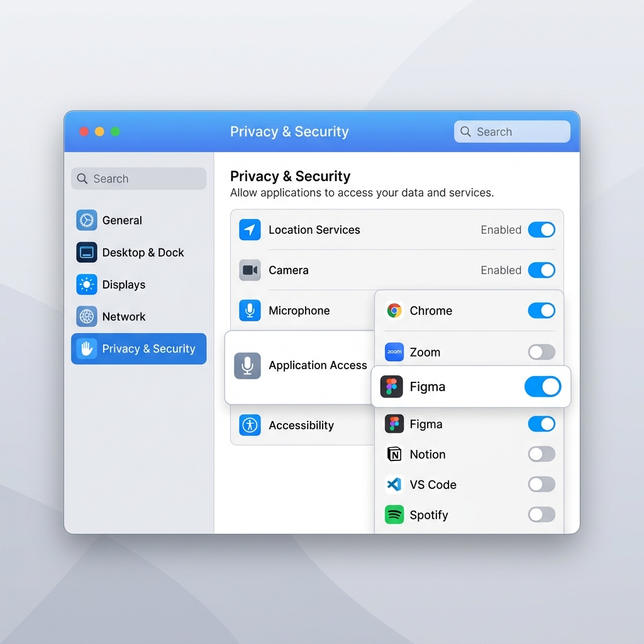Viewport: 644px width, 644px height.
Task: Click the Zoom label in app list
Action: (425, 352)
